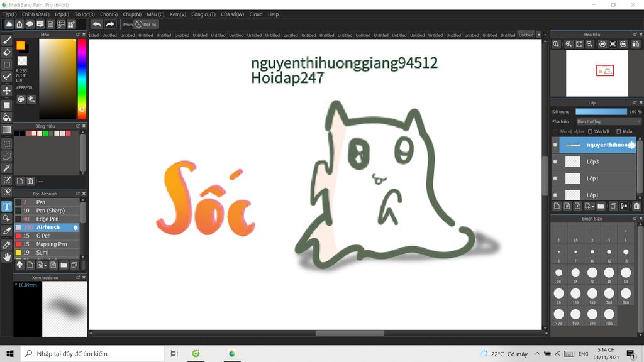Open Airbrush settings gear icon

click(x=75, y=228)
